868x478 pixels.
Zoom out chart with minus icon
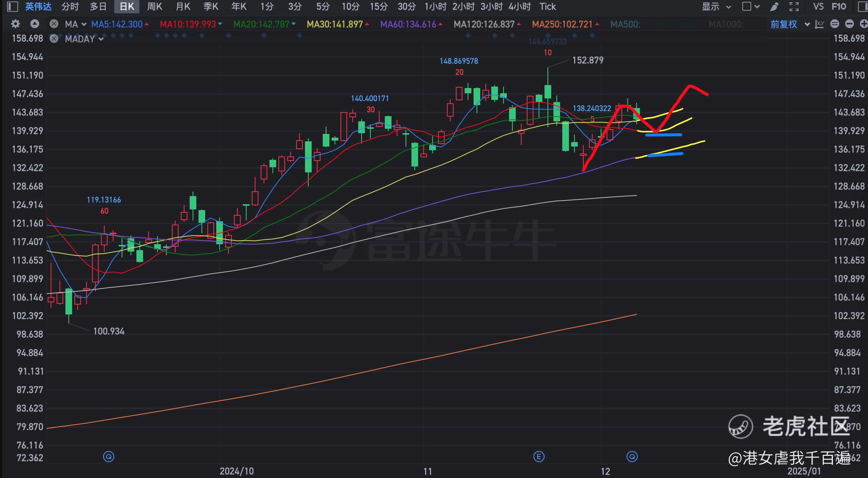[x=850, y=24]
